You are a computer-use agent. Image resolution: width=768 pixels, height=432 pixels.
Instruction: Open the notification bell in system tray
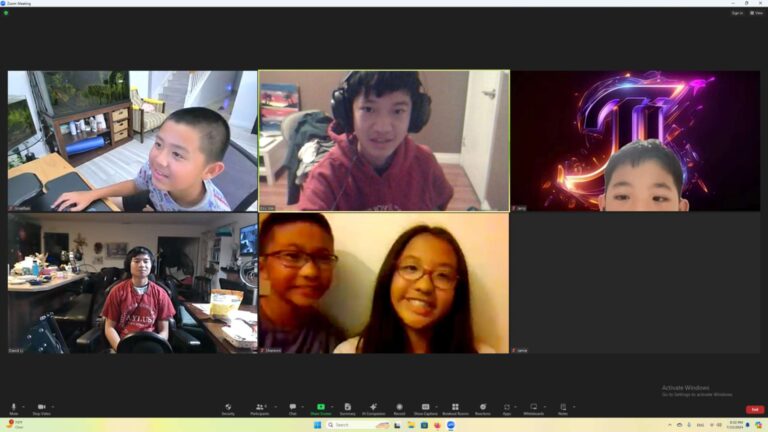pos(748,425)
